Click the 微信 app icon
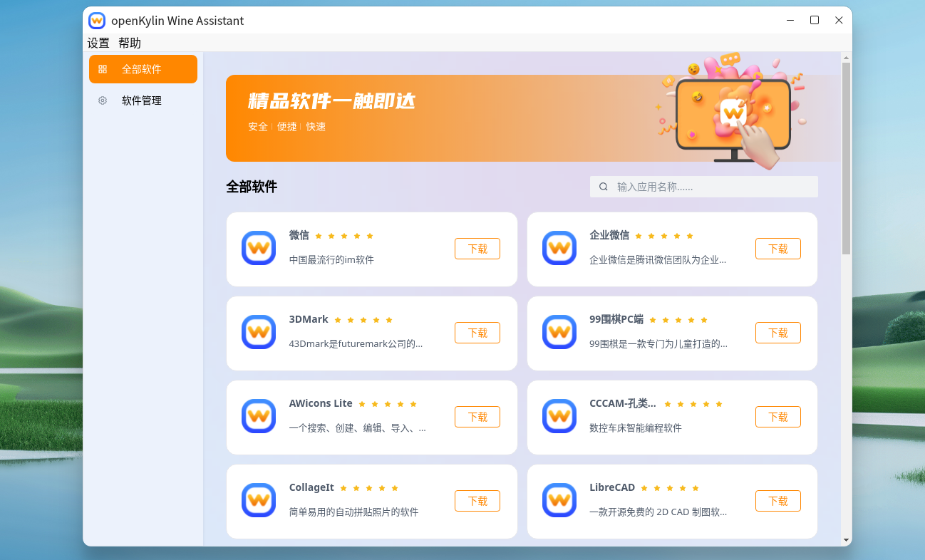925x560 pixels. tap(259, 248)
